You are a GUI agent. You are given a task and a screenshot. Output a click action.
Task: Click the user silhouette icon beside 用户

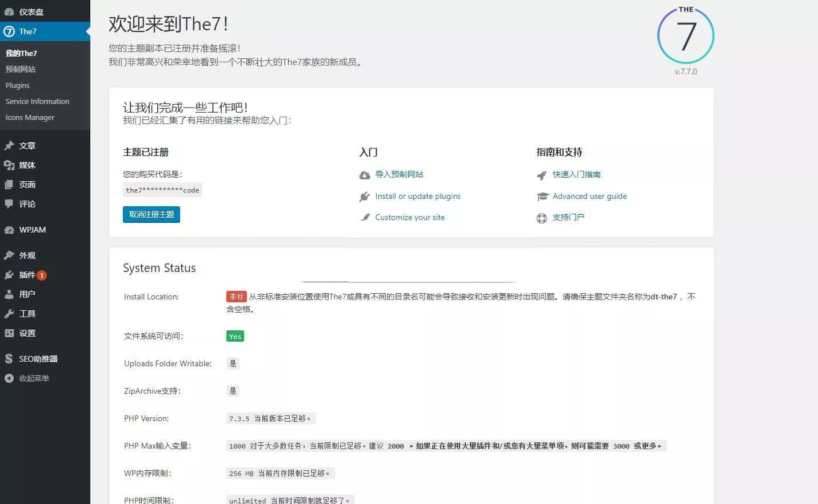click(9, 294)
